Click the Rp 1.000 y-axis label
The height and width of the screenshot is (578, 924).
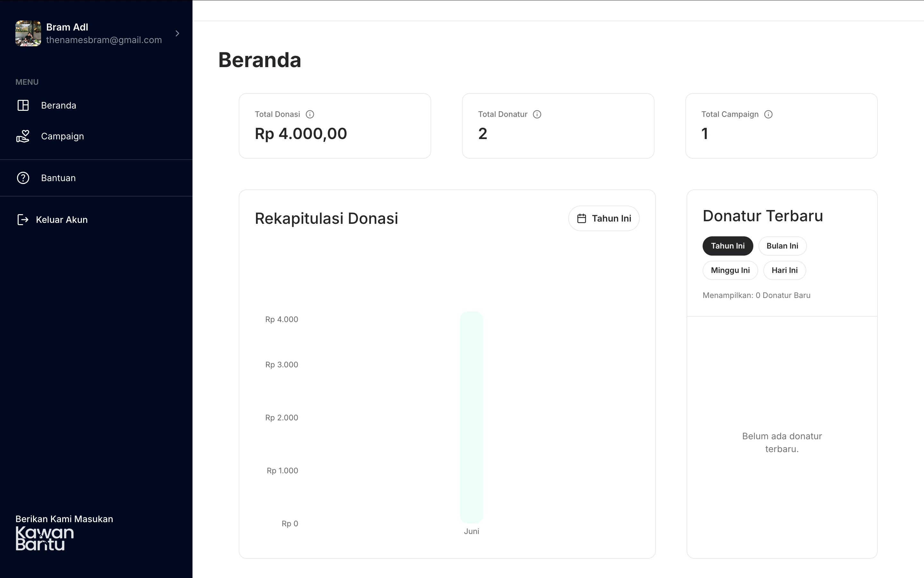click(283, 470)
